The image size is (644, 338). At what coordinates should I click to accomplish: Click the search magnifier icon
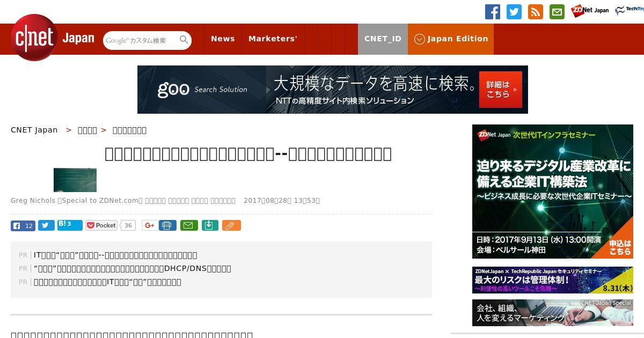click(184, 40)
